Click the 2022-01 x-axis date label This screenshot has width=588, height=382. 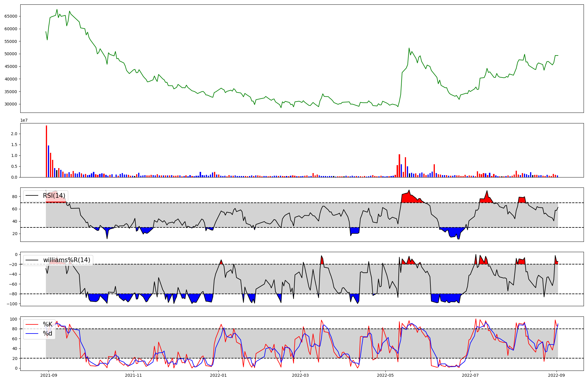pyautogui.click(x=219, y=375)
